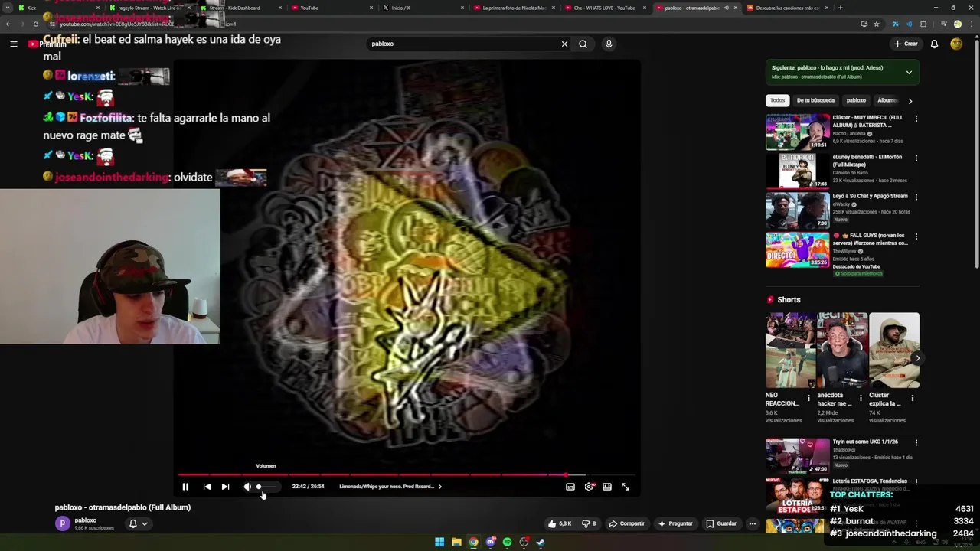The height and width of the screenshot is (551, 980).
Task: Go to the previous track in the player
Action: pos(207,487)
